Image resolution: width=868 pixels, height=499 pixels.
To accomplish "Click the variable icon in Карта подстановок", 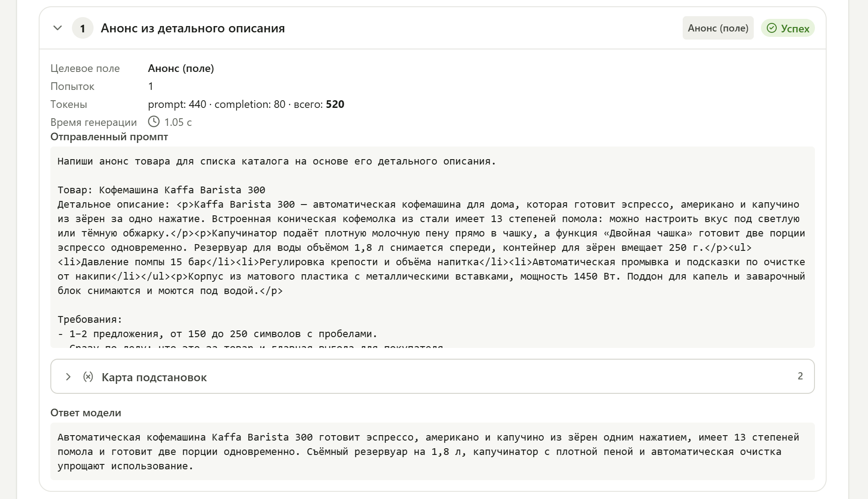I will (88, 377).
